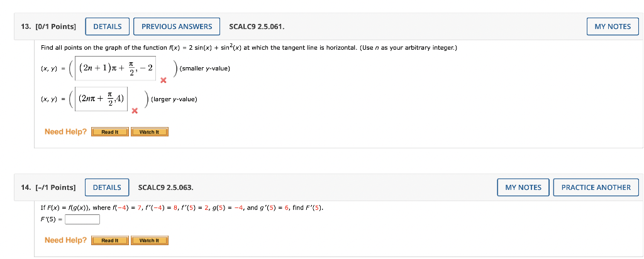This screenshot has height=259, width=644.
Task: Click red X beside the smaller y-value answer
Action: tap(163, 80)
